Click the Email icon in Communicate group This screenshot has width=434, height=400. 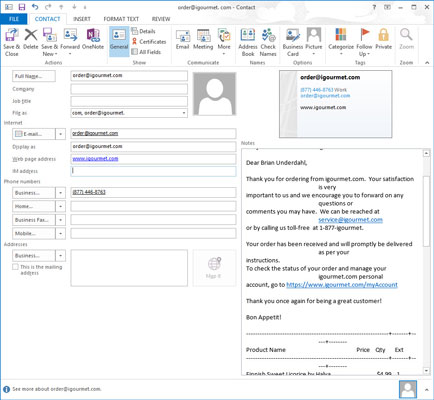click(x=182, y=39)
